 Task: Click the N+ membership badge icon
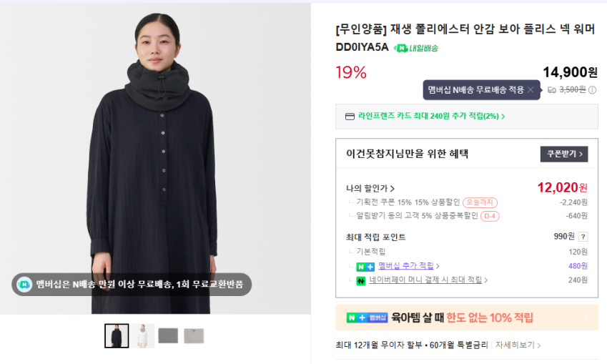tap(365, 266)
